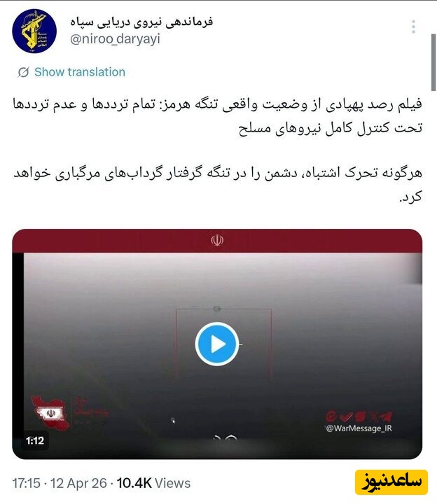This screenshot has width=437, height=504.
Task: Click the Telegram icon in watermark
Action: 386,416
